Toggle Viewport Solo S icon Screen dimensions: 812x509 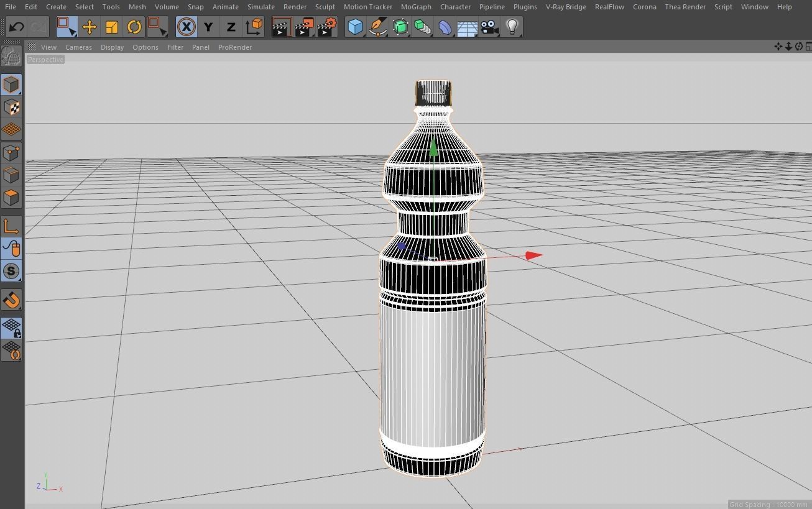(11, 271)
